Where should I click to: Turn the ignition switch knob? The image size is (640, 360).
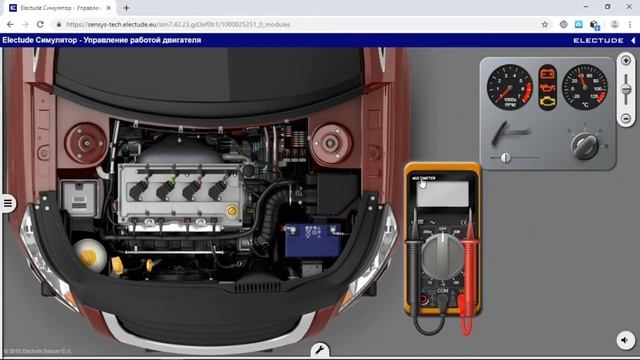click(x=585, y=145)
